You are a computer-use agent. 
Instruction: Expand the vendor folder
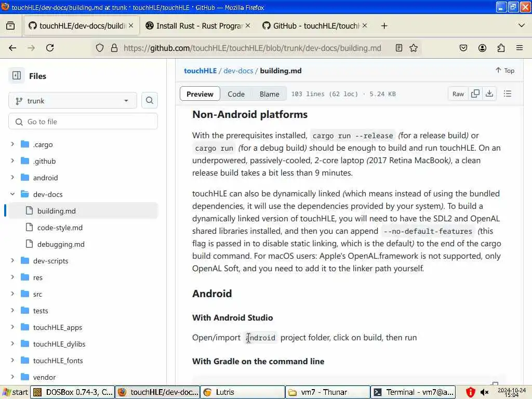(x=12, y=377)
